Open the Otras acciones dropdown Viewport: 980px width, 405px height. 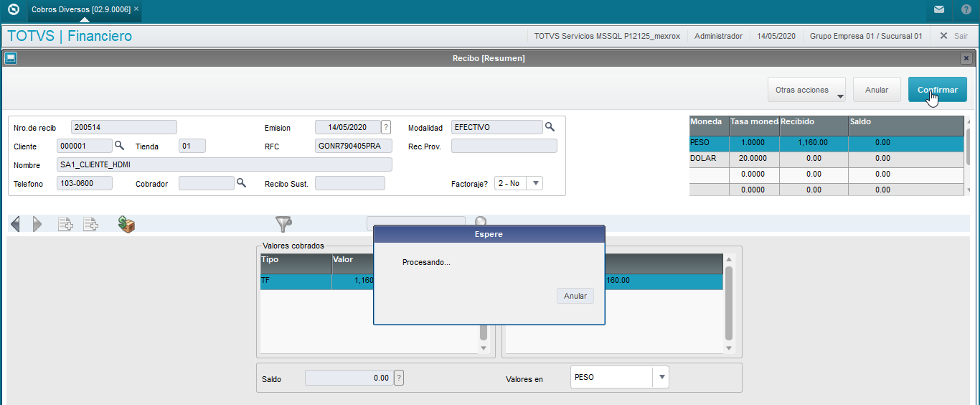pyautogui.click(x=806, y=90)
